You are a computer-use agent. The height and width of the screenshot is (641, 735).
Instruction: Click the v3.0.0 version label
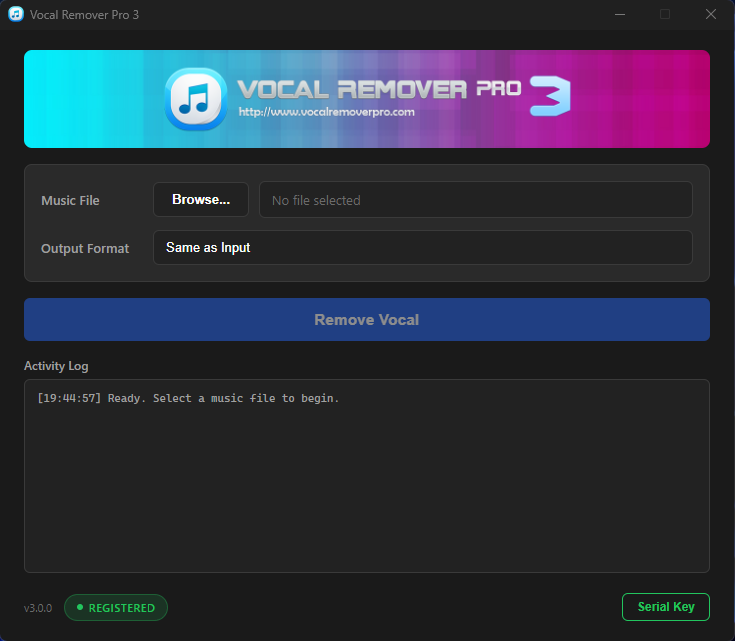38,608
